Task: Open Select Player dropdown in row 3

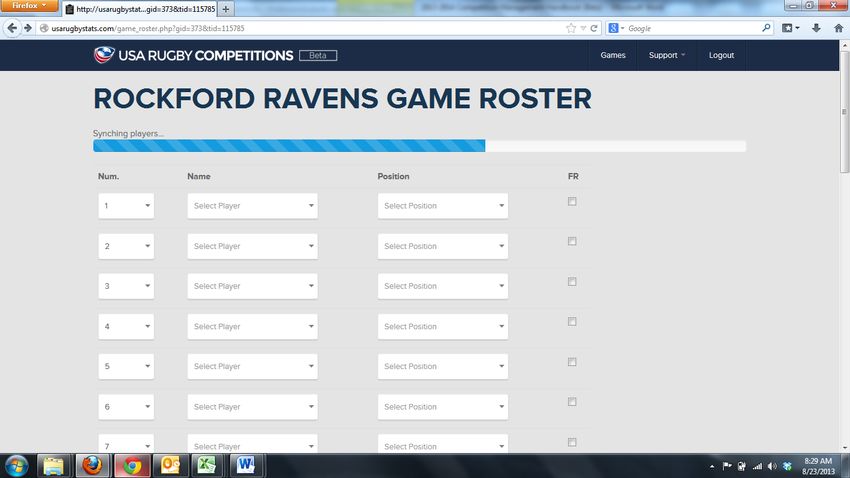Action: coord(252,286)
